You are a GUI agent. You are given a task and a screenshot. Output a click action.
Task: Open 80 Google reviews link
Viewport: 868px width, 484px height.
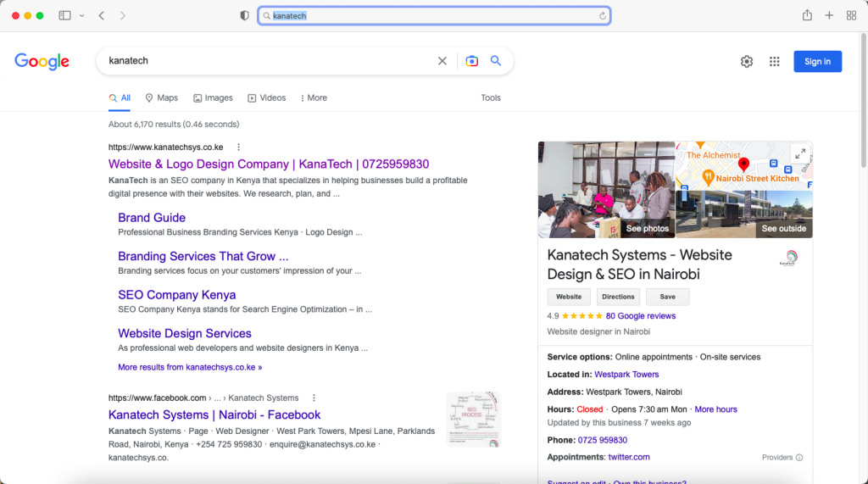641,316
